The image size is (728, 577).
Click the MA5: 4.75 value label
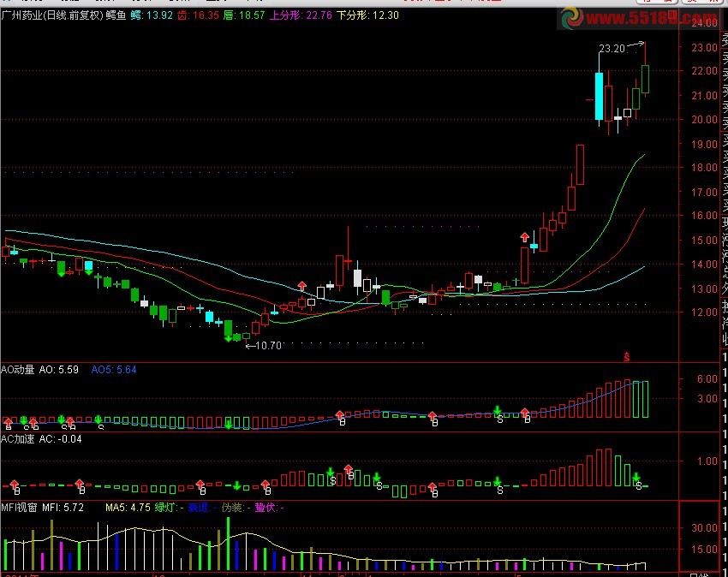128,508
